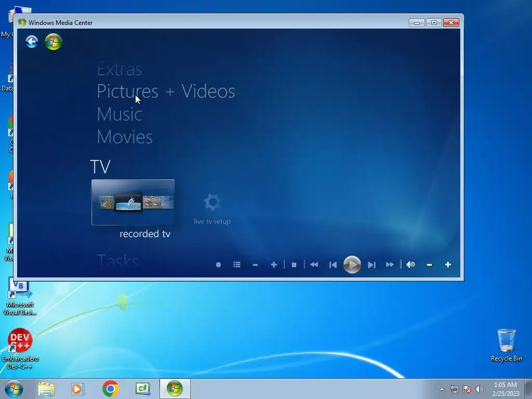532x399 pixels.
Task: Close the Windows Media Center window
Action: 451,23
